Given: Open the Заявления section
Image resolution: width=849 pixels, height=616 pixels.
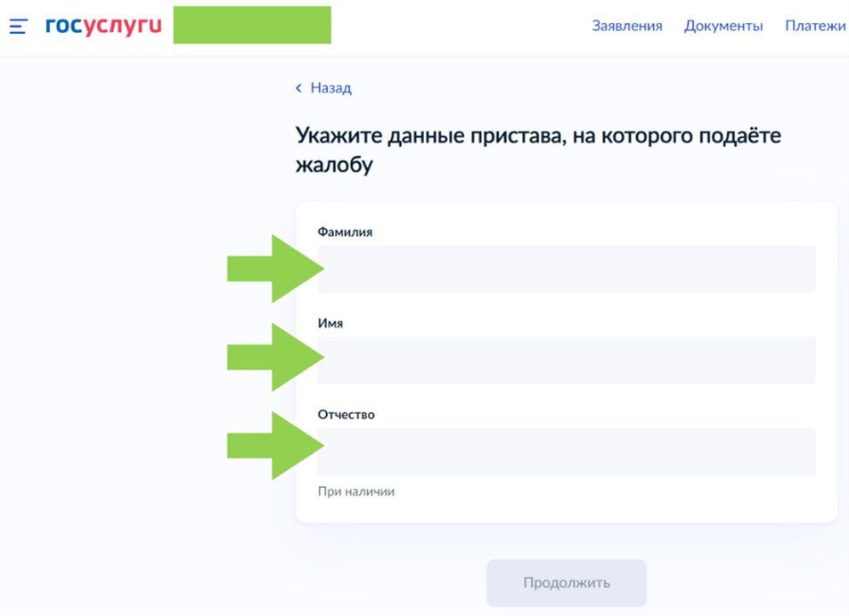Looking at the screenshot, I should pyautogui.click(x=627, y=26).
